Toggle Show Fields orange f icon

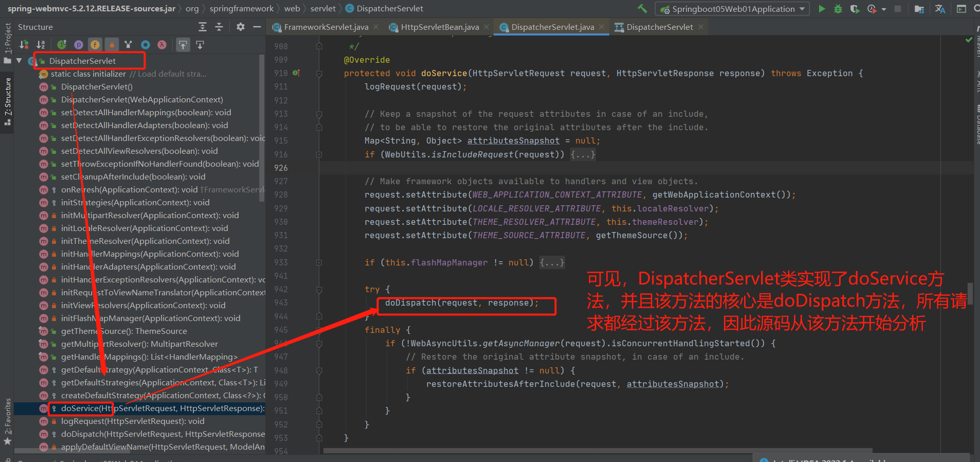pos(95,45)
